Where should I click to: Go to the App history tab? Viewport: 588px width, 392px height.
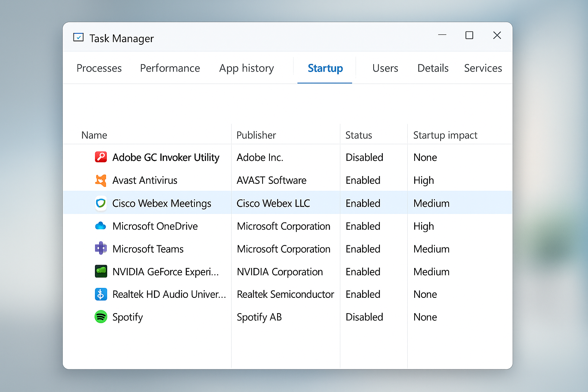click(x=247, y=68)
